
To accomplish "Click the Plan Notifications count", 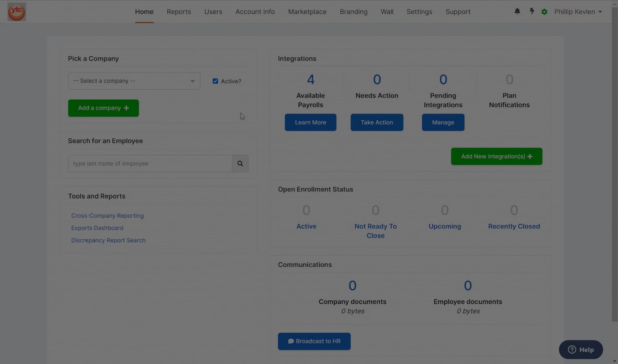I will [x=509, y=79].
